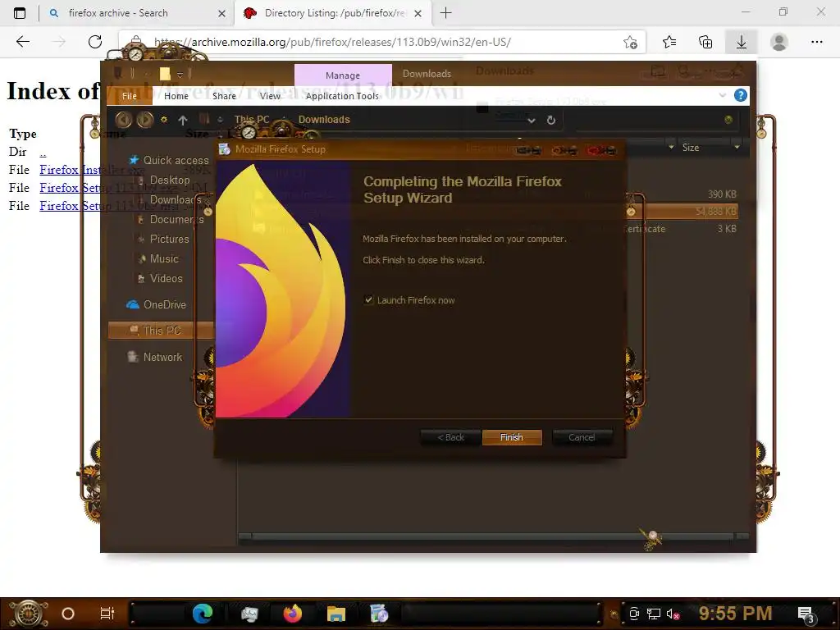Select the file row sized 390 KB
This screenshot has width=840, height=630.
pos(683,194)
